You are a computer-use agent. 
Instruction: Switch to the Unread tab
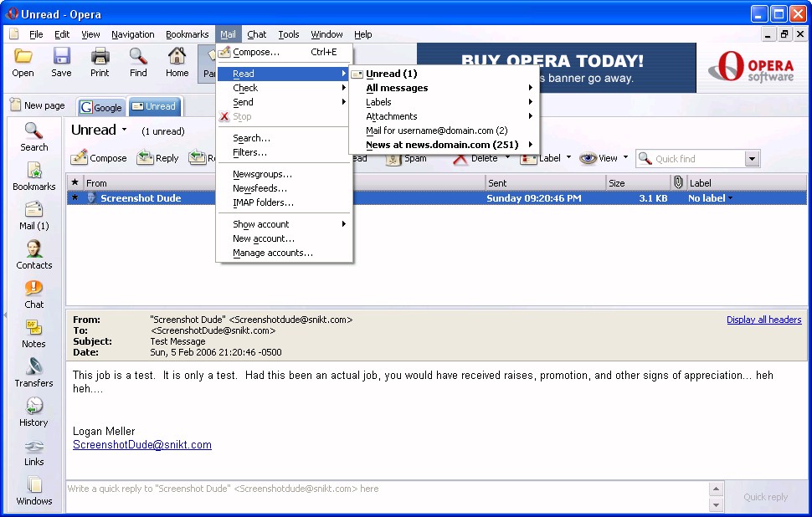click(x=154, y=106)
